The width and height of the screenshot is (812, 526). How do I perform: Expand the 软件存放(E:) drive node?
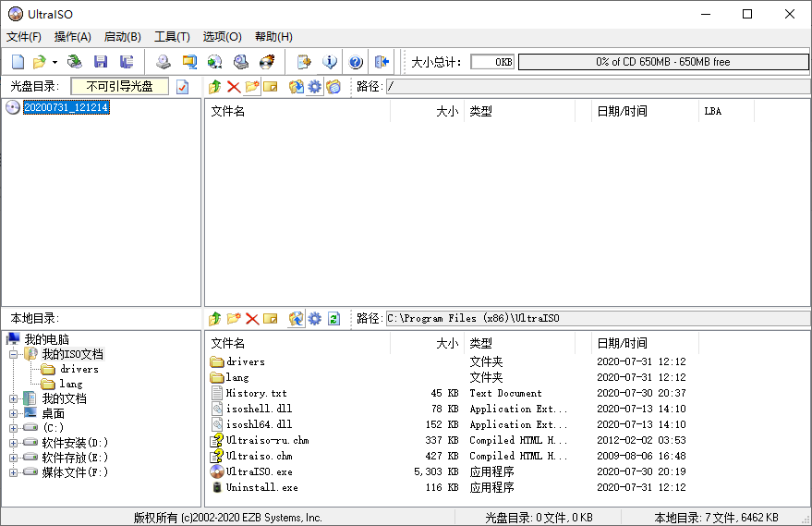pos(14,458)
